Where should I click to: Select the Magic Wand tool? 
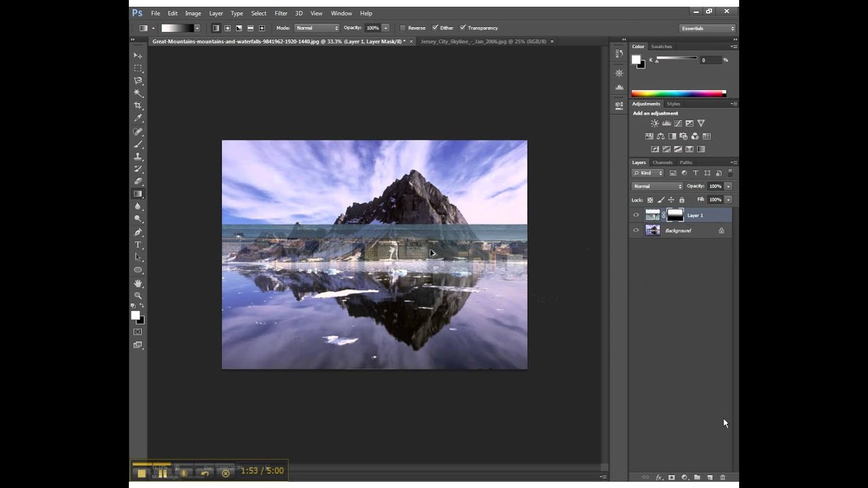[x=138, y=93]
